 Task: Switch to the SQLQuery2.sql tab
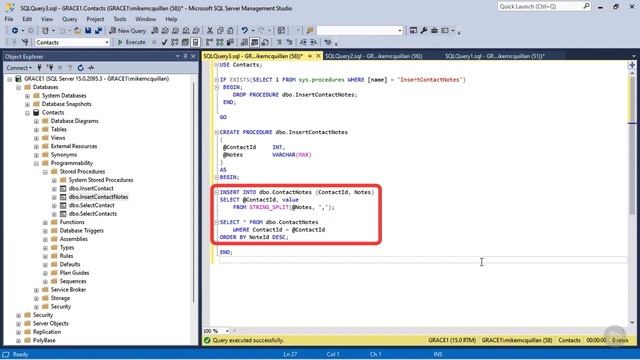point(373,56)
